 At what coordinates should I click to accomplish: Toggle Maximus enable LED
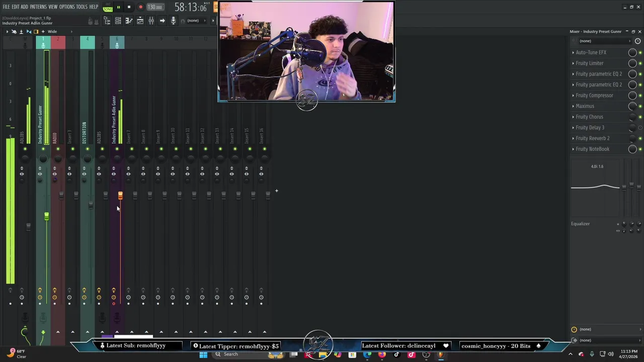[x=640, y=107]
